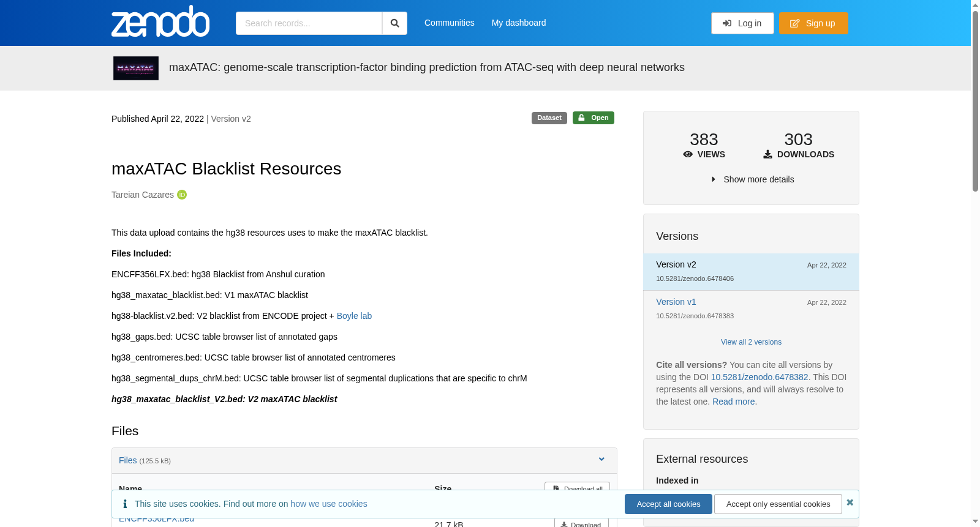This screenshot has height=527, width=980.
Task: Open Version v1 link
Action: coord(676,302)
